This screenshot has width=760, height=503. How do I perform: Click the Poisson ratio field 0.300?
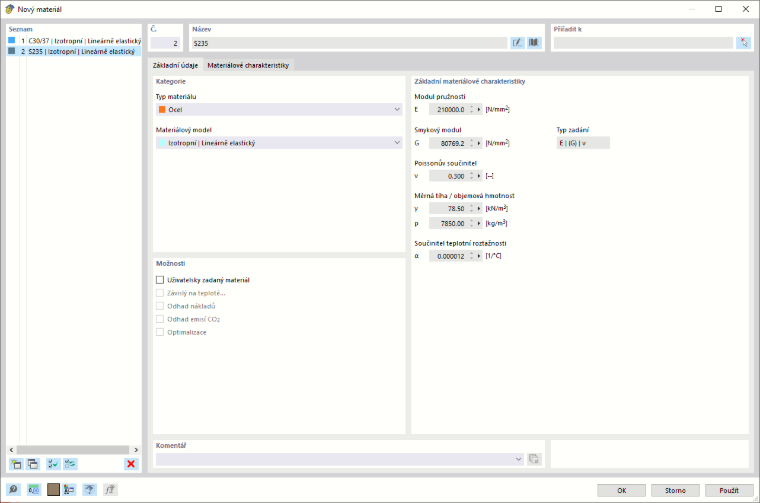tap(448, 176)
